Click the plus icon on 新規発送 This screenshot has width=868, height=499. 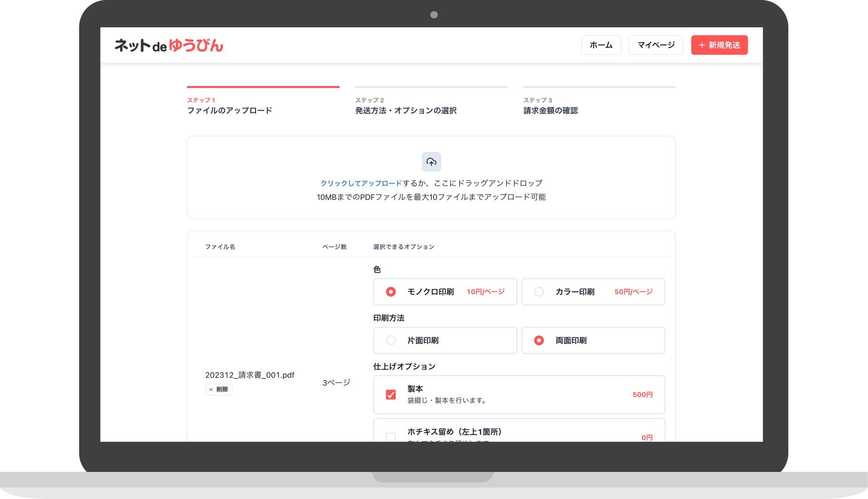(702, 45)
